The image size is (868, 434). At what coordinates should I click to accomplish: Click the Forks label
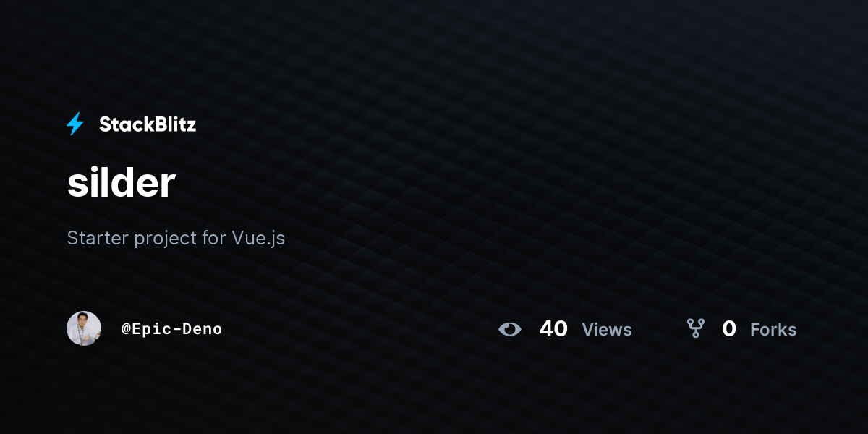(773, 330)
